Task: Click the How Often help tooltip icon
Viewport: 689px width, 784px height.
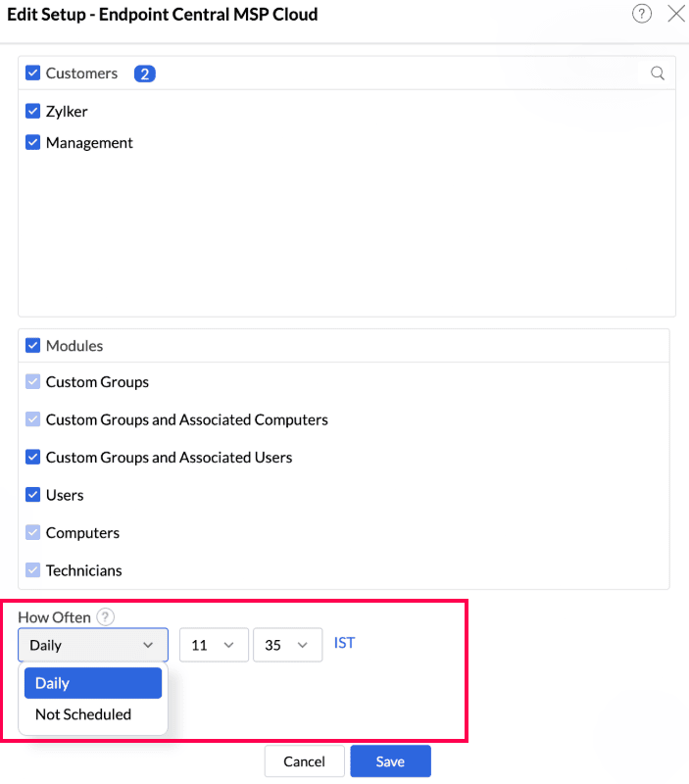Action: coord(106,617)
